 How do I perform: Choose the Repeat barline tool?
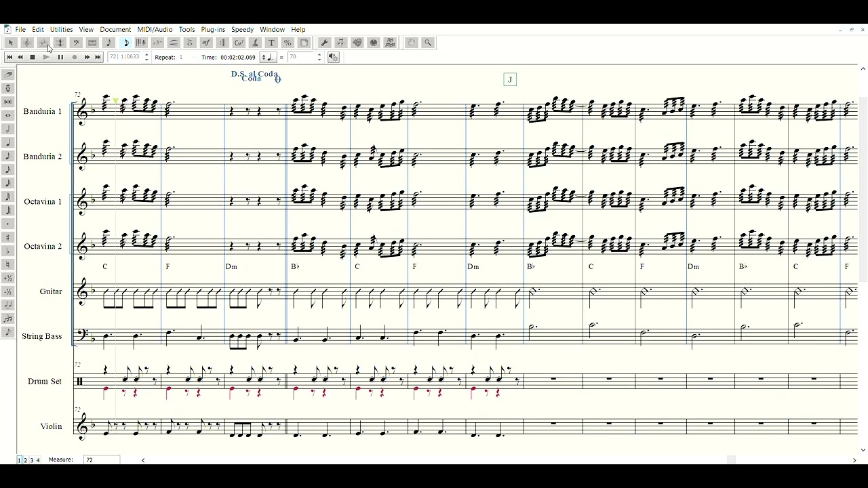pyautogui.click(x=222, y=43)
